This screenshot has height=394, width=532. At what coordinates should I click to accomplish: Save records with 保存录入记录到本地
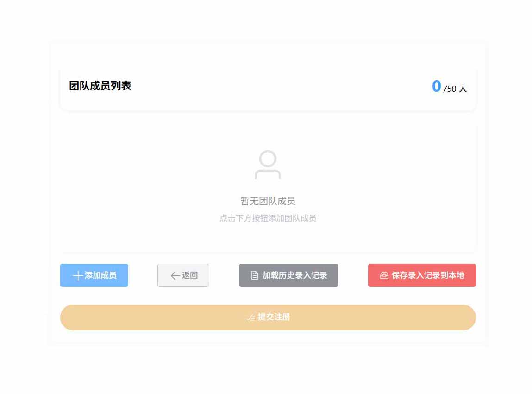[x=422, y=275]
